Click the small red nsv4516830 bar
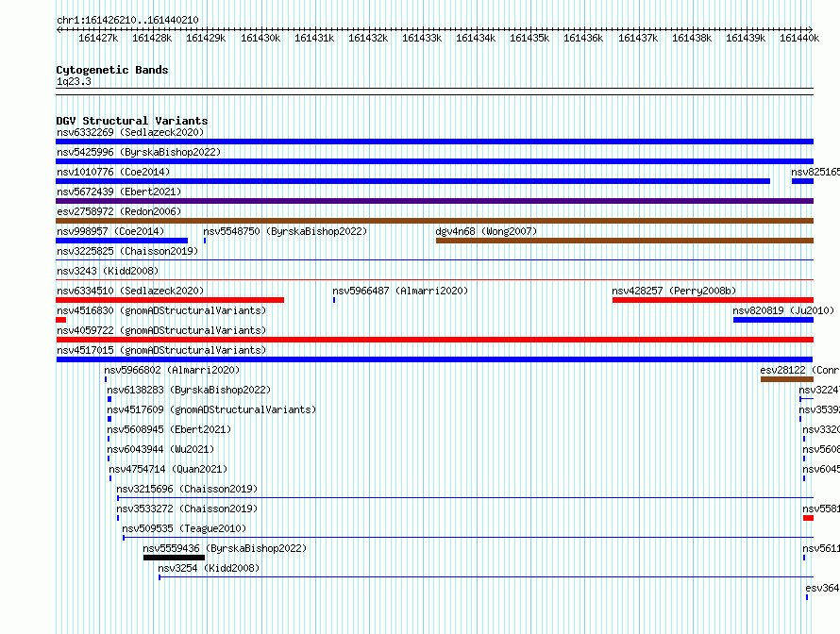The width and height of the screenshot is (840, 634). click(x=61, y=320)
